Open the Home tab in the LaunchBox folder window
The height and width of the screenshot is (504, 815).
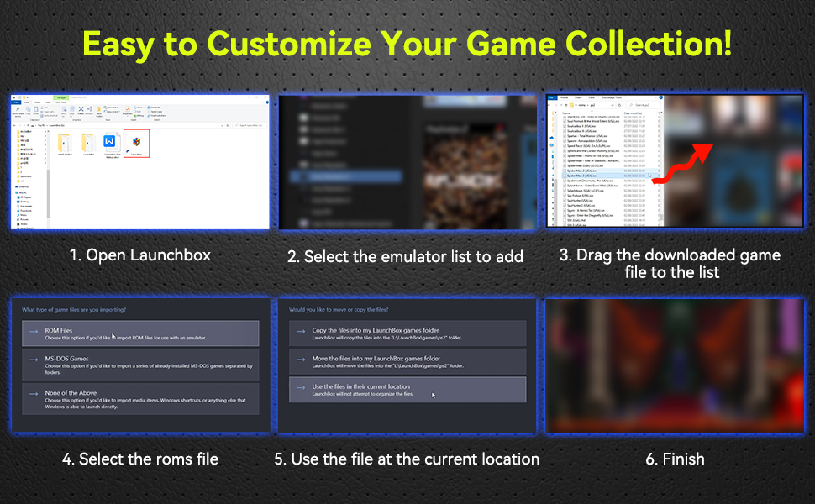coord(27,102)
